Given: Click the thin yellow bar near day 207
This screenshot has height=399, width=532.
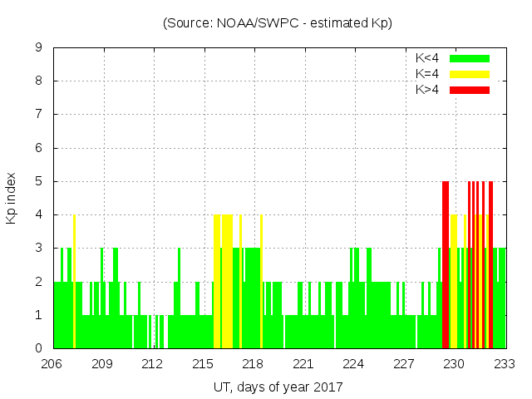Looking at the screenshot, I should point(74,283).
